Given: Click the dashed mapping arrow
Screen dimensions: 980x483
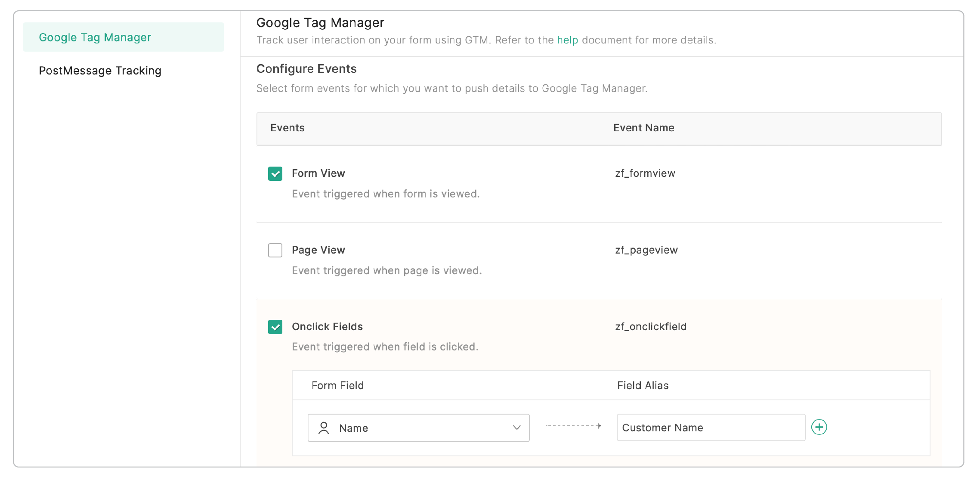Looking at the screenshot, I should point(573,426).
